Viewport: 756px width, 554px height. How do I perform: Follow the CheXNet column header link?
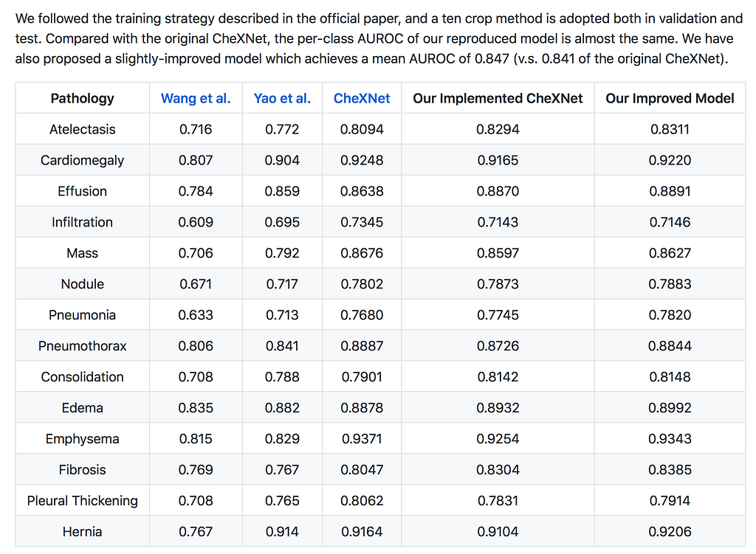click(362, 98)
